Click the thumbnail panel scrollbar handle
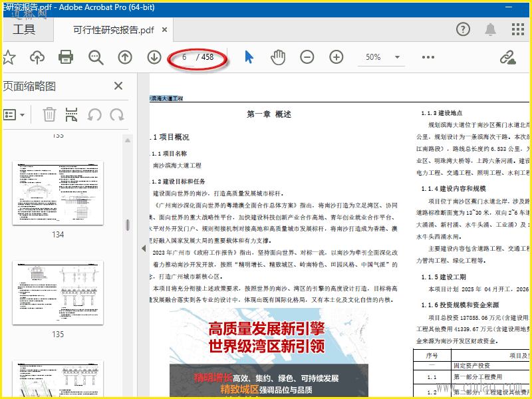The image size is (532, 399). pyautogui.click(x=128, y=225)
